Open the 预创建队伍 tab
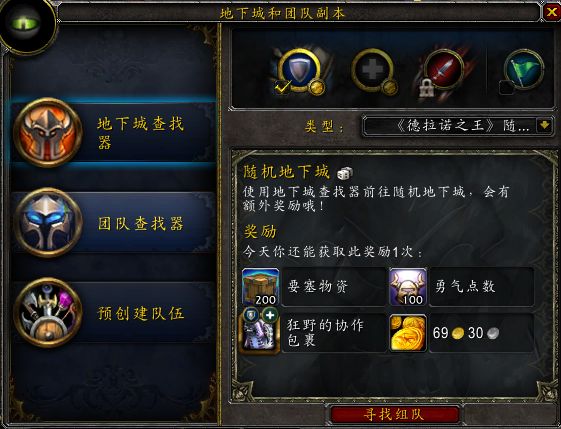This screenshot has height=429, width=561. point(114,313)
